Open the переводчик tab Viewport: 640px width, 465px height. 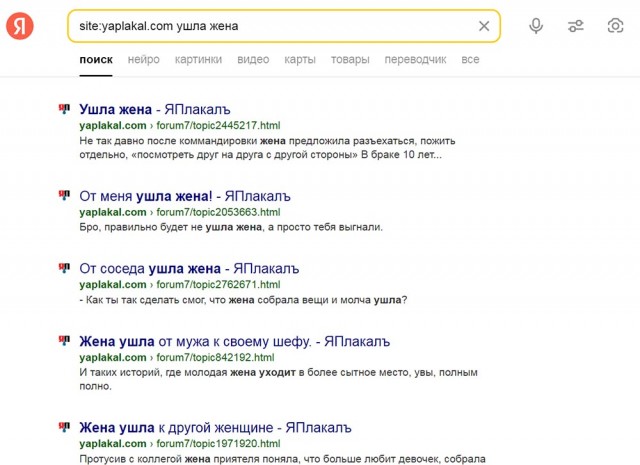pos(416,60)
